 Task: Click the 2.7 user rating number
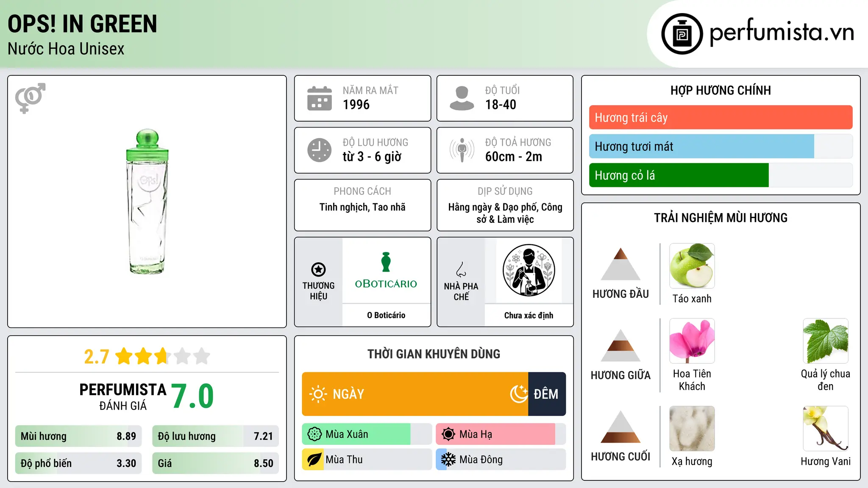click(x=97, y=356)
